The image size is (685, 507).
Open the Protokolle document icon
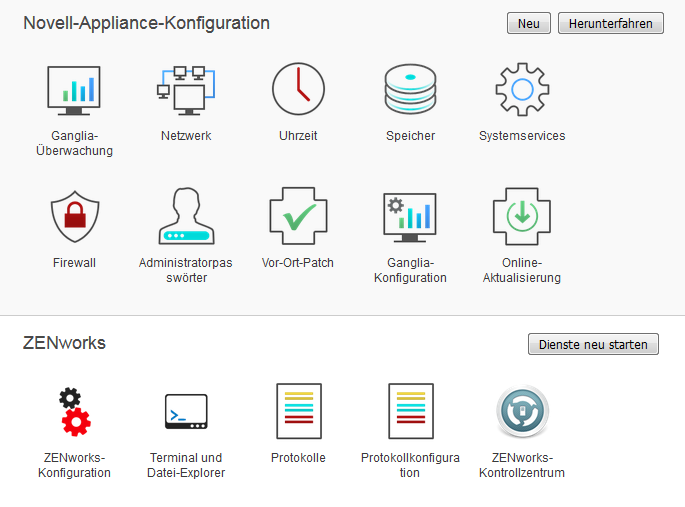click(299, 411)
